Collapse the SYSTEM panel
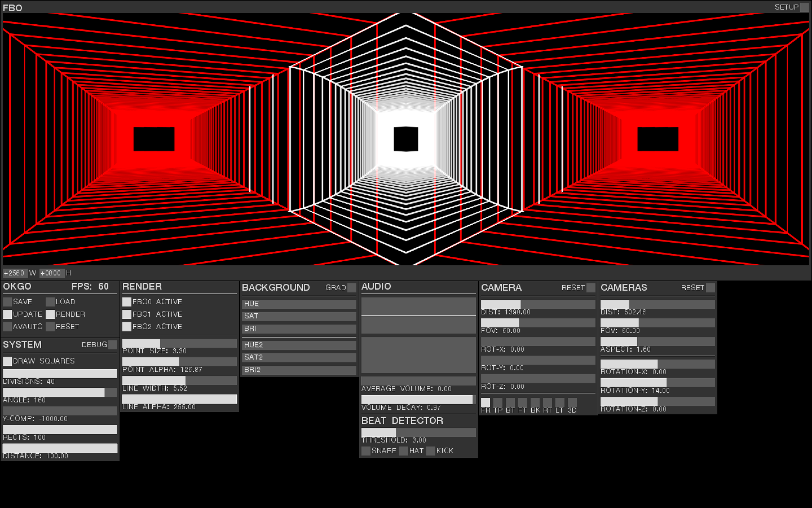The image size is (812, 508). click(x=22, y=345)
